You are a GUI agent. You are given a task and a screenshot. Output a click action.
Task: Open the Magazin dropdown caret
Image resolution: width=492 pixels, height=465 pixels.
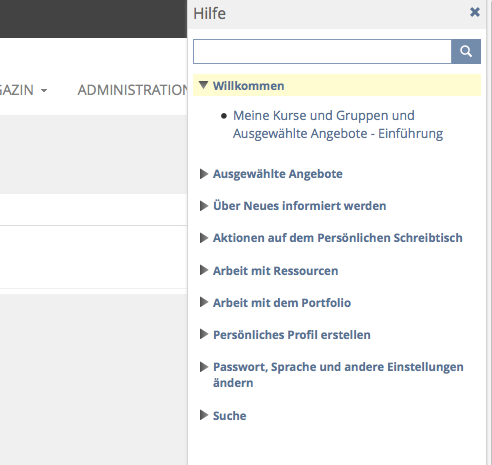pos(44,90)
